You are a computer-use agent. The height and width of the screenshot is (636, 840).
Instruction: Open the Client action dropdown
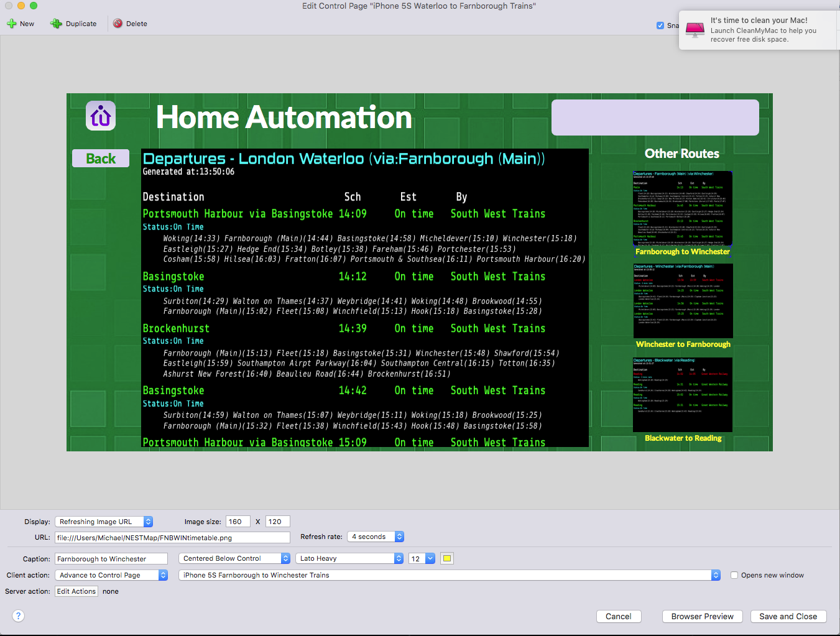[x=111, y=575]
